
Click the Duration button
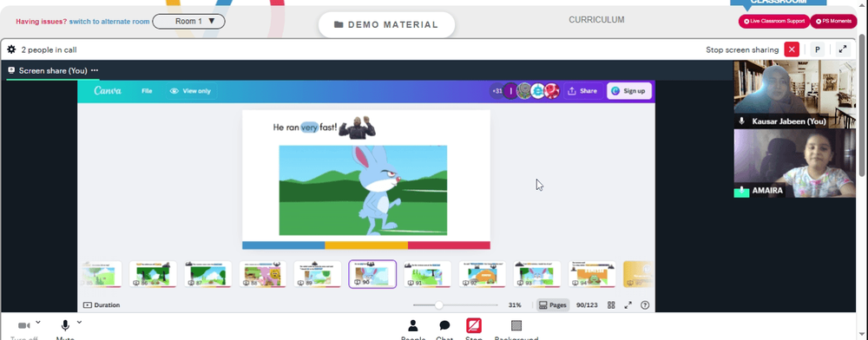click(x=102, y=305)
